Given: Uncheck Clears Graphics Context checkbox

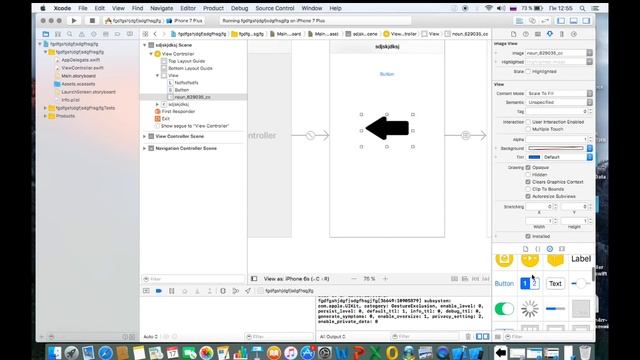Looking at the screenshot, I should tap(528, 182).
